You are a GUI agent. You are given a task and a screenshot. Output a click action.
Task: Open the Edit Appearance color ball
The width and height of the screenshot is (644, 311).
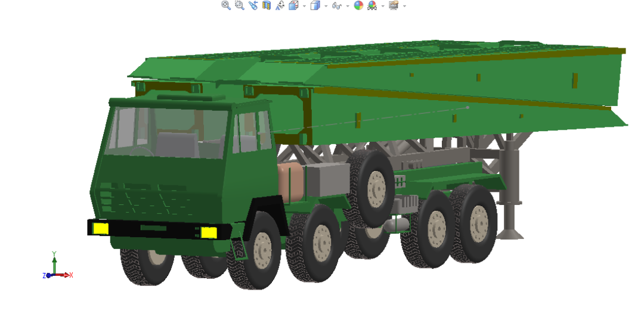(x=358, y=5)
